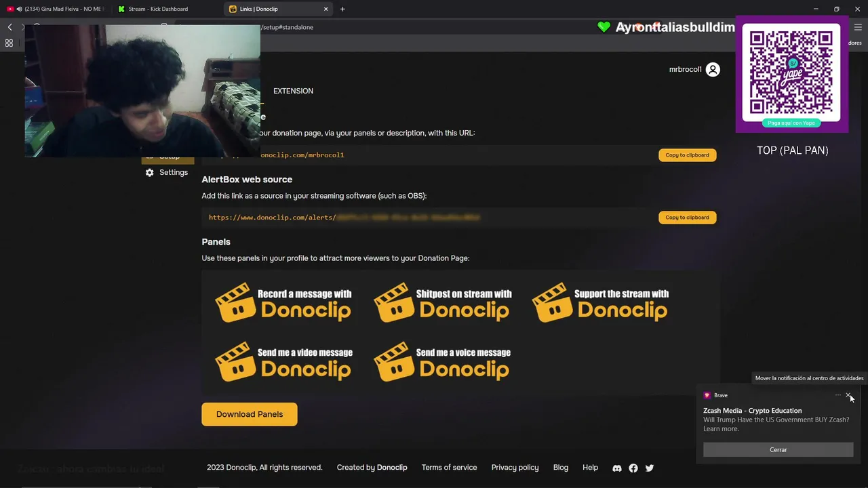Select the 'Record a message with Donoclip' panel
This screenshot has height=488, width=868.
pyautogui.click(x=283, y=302)
